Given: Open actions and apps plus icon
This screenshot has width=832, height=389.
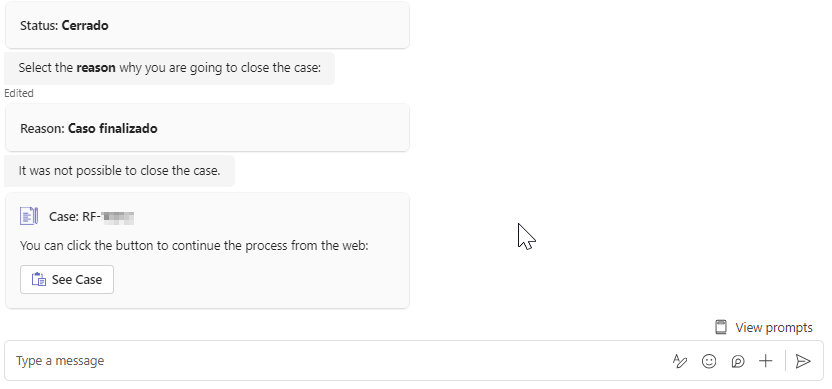Looking at the screenshot, I should pos(766,361).
